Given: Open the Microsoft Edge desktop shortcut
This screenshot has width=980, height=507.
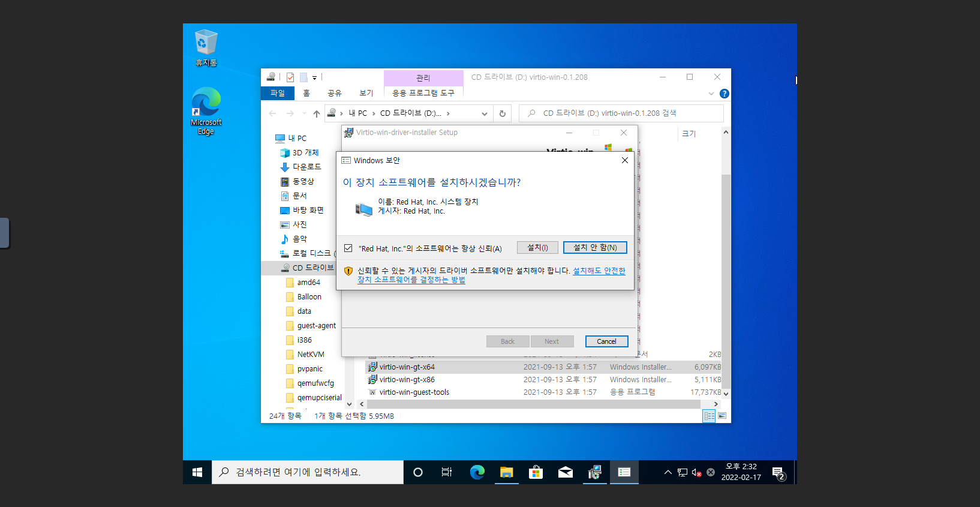Looking at the screenshot, I should 206,111.
